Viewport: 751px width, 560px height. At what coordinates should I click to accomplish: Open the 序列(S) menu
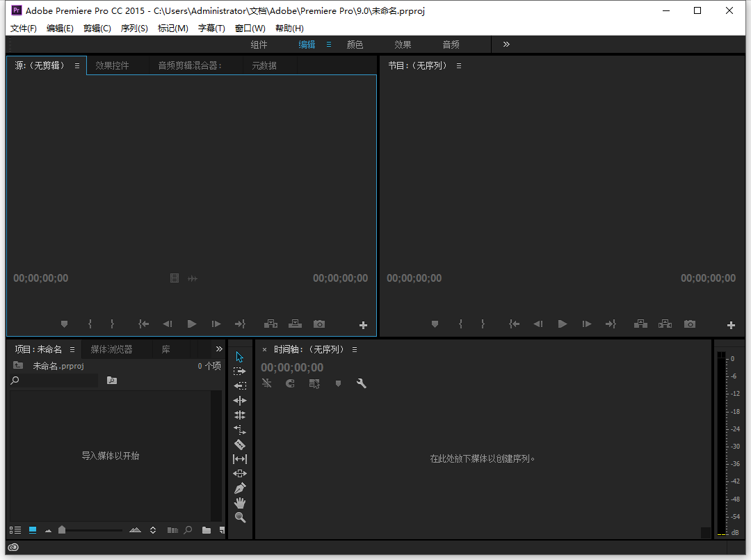pos(134,29)
